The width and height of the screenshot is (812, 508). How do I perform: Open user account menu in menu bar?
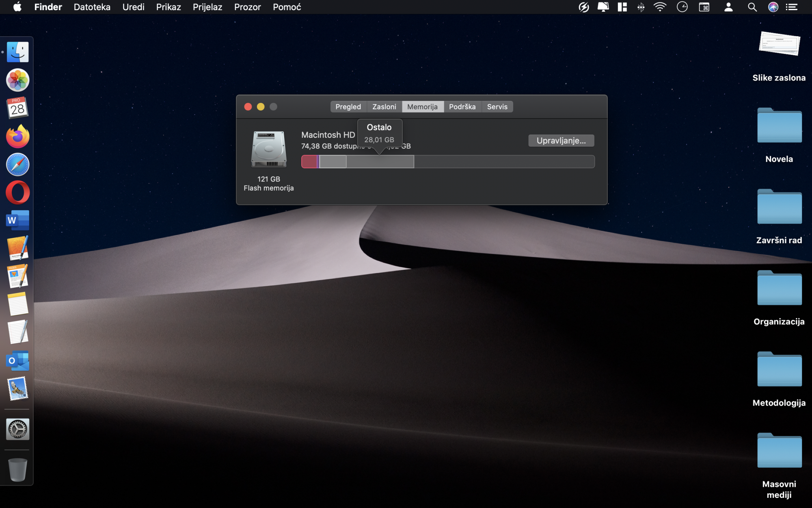point(728,7)
